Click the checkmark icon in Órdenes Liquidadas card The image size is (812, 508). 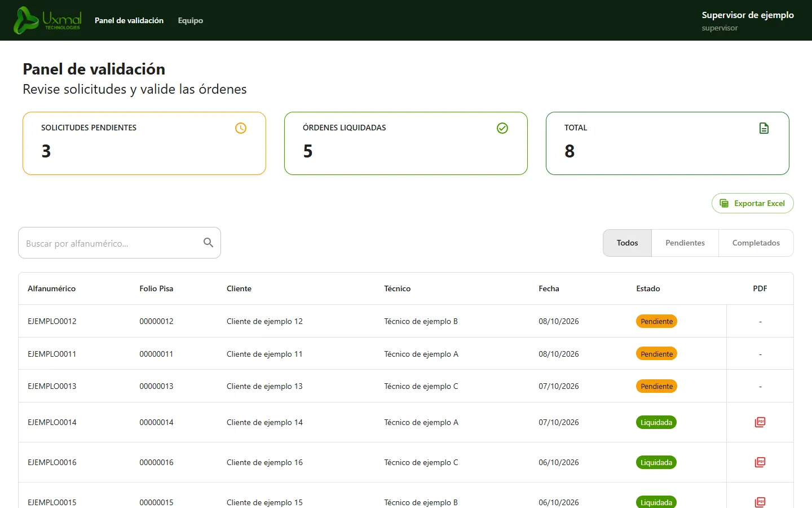pyautogui.click(x=502, y=128)
